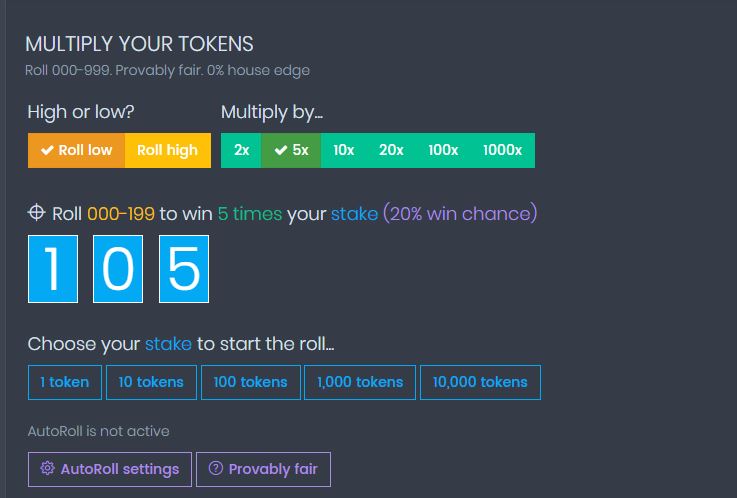Set multiplier to 10x
The width and height of the screenshot is (737, 498).
coord(344,150)
